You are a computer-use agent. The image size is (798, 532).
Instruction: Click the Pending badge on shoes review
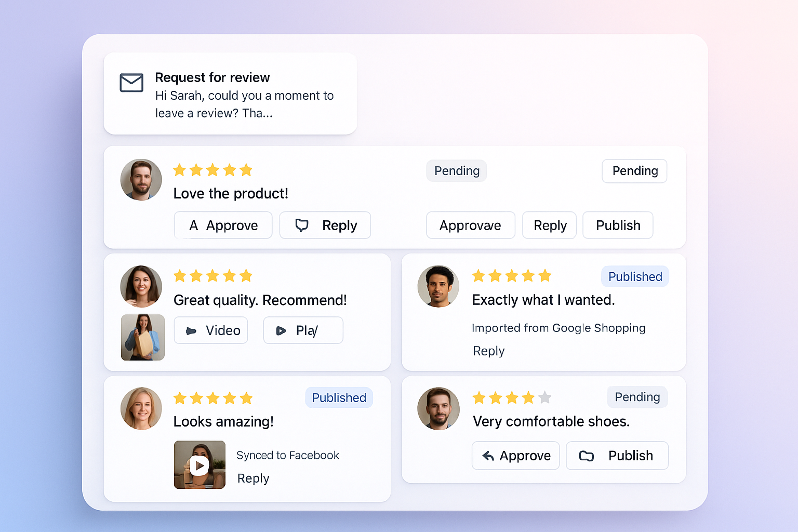point(637,397)
